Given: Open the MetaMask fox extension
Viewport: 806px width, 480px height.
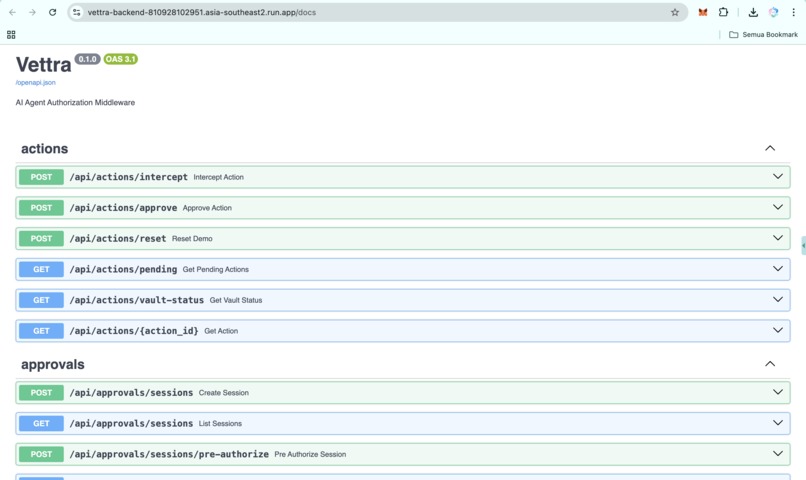Looking at the screenshot, I should tap(703, 12).
